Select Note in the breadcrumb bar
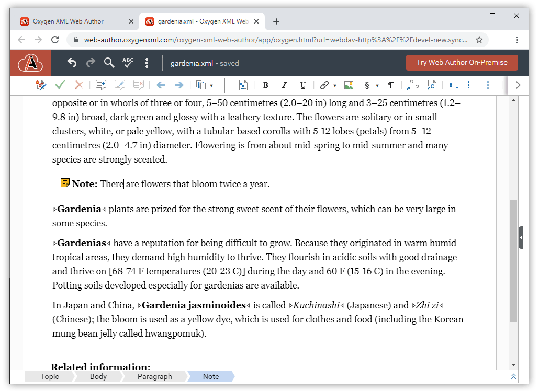Image resolution: width=539 pixels, height=392 pixels. (211, 376)
